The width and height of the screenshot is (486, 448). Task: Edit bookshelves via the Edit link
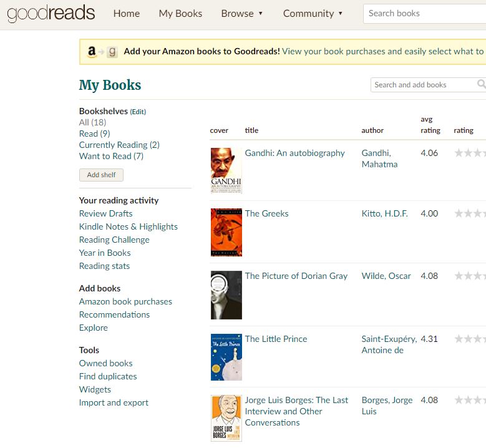coord(138,112)
